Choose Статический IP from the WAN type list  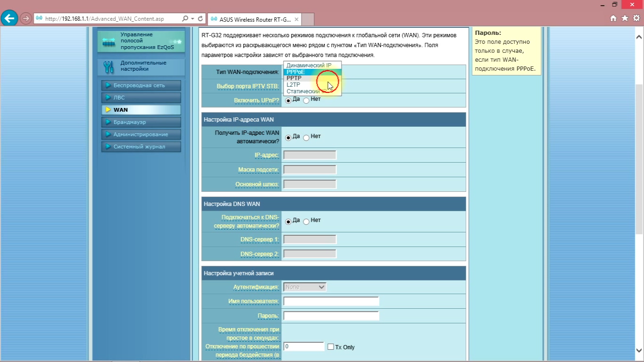pos(312,91)
